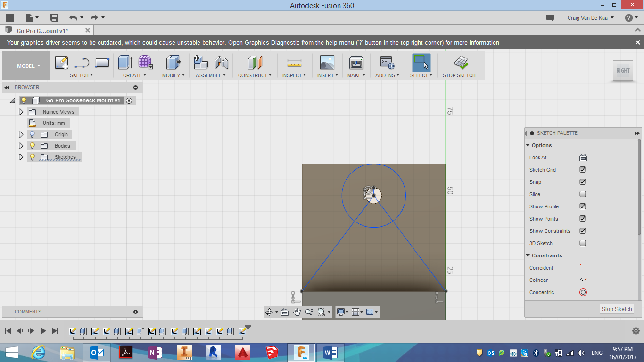
Task: Click the Stop Sketch toolbar icon
Action: pyautogui.click(x=461, y=63)
